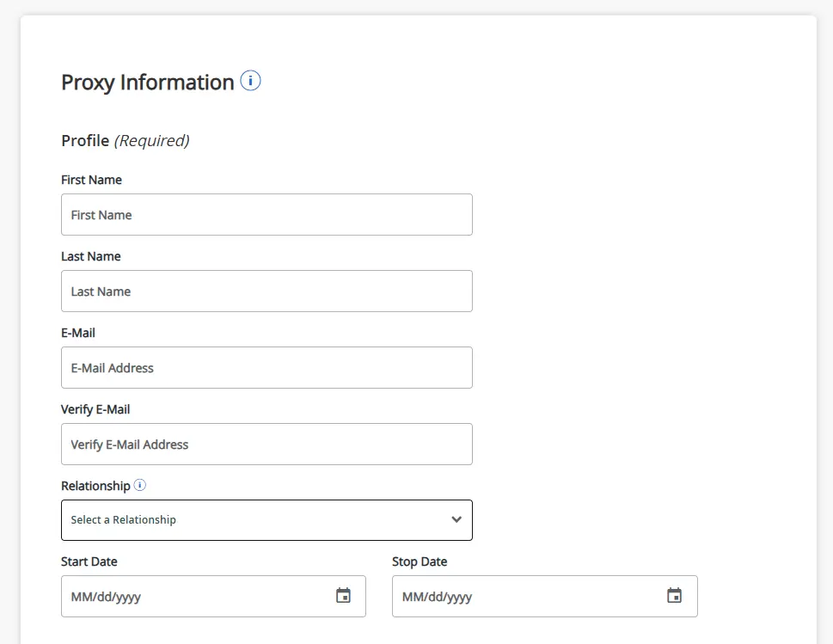
Task: Click the Profile (Required) section label
Action: tap(124, 139)
